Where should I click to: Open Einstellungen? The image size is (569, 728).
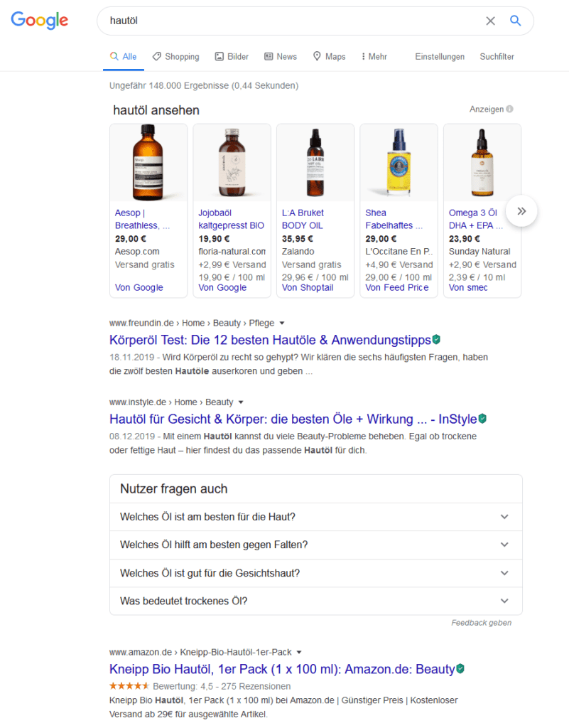pyautogui.click(x=440, y=57)
